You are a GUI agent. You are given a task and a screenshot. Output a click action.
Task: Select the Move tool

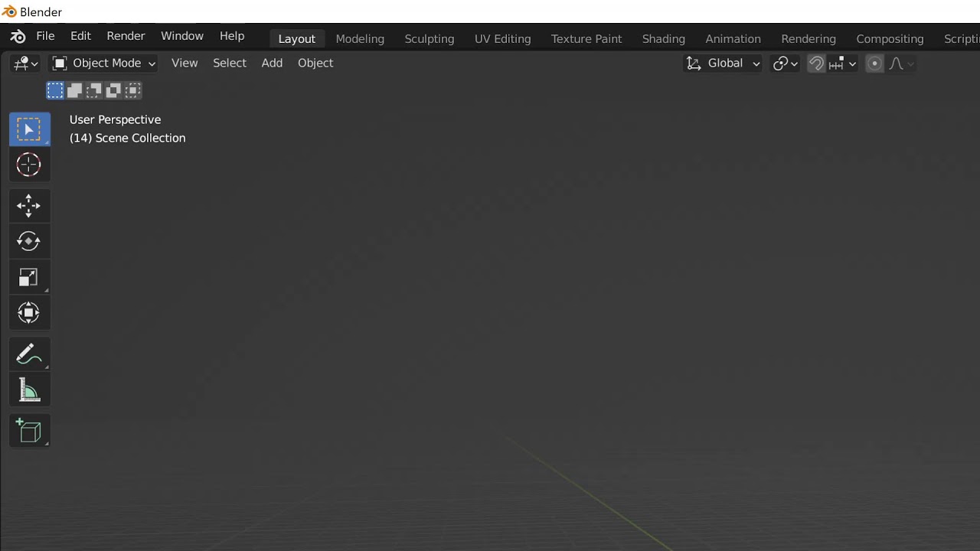click(x=29, y=206)
